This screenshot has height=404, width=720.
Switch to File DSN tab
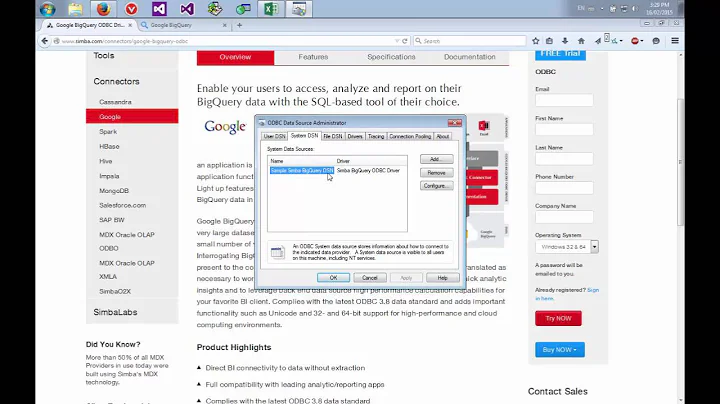(x=332, y=136)
